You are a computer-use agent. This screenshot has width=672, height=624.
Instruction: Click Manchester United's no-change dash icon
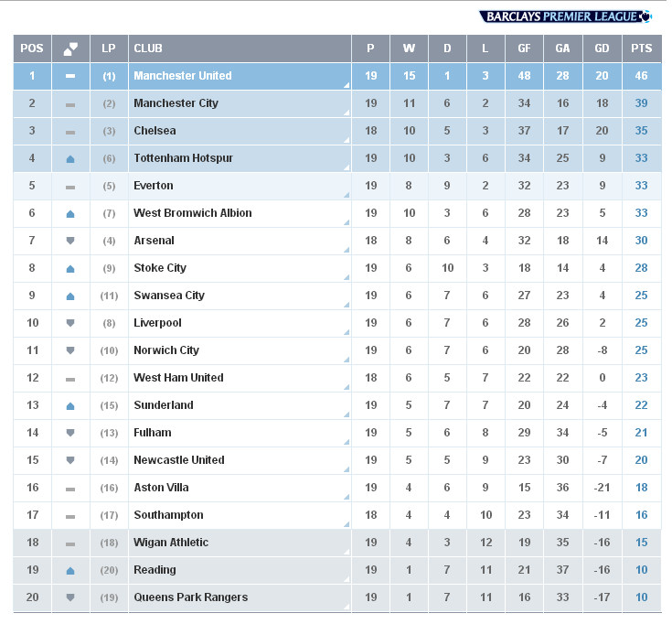tap(70, 76)
